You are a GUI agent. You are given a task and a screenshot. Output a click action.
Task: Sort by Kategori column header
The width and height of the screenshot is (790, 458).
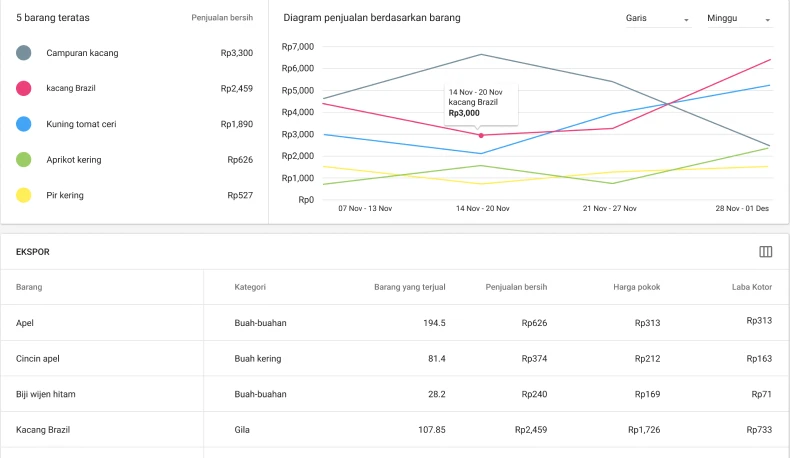tap(249, 287)
